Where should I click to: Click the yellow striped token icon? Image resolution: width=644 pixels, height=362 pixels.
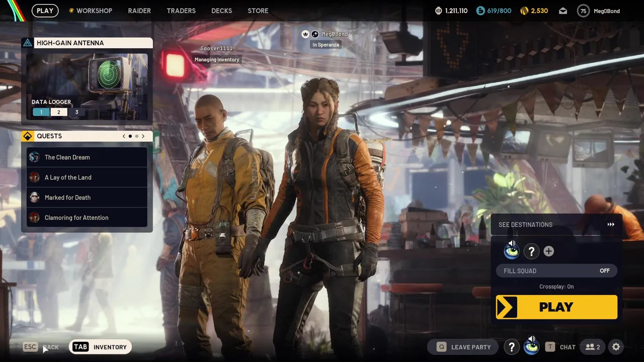pyautogui.click(x=524, y=11)
